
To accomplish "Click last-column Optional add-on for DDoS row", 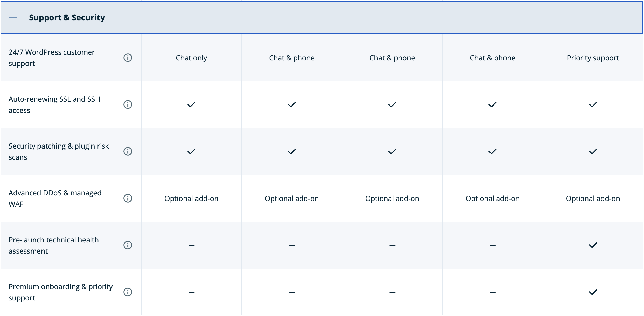I will coord(593,199).
